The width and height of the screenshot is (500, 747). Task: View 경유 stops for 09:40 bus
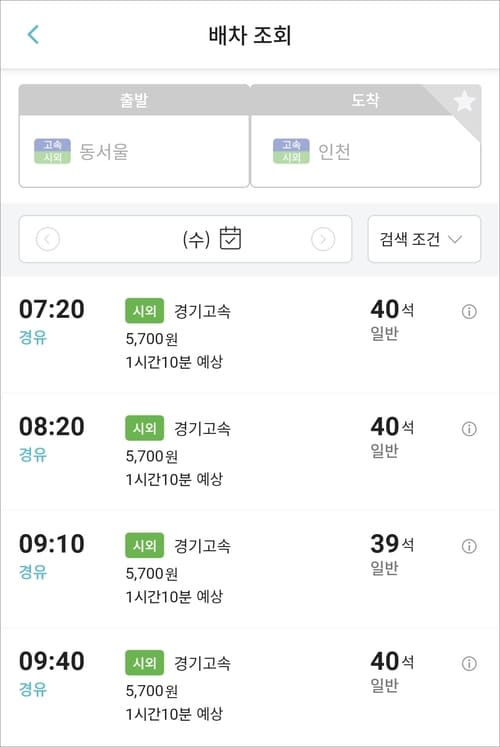tap(33, 689)
